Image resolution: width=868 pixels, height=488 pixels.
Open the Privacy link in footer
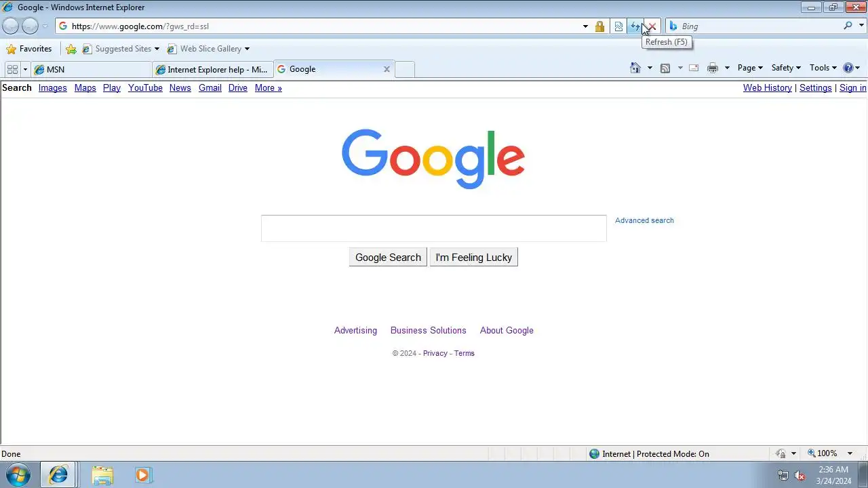tap(435, 353)
